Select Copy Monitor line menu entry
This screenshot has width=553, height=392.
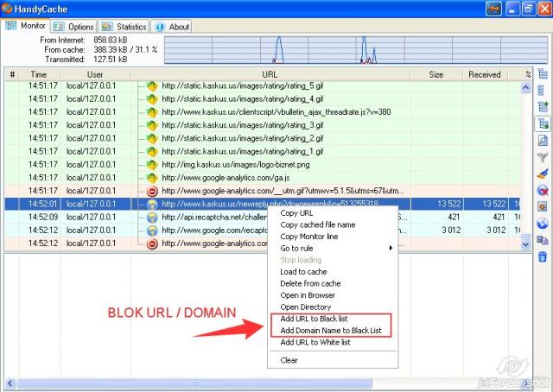click(x=309, y=237)
